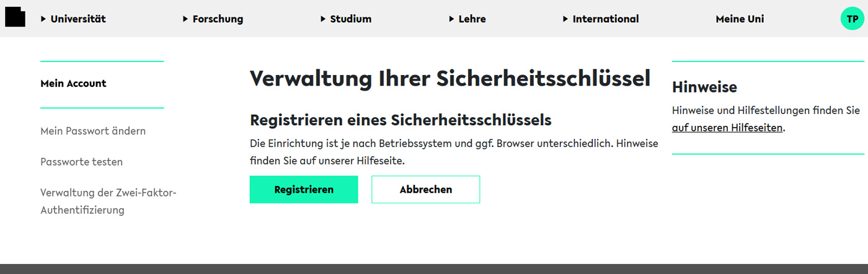Open Verwaltung der Zwei-Faktor-Authentifizierung
Viewport: 868px width, 274px height.
coord(108,201)
